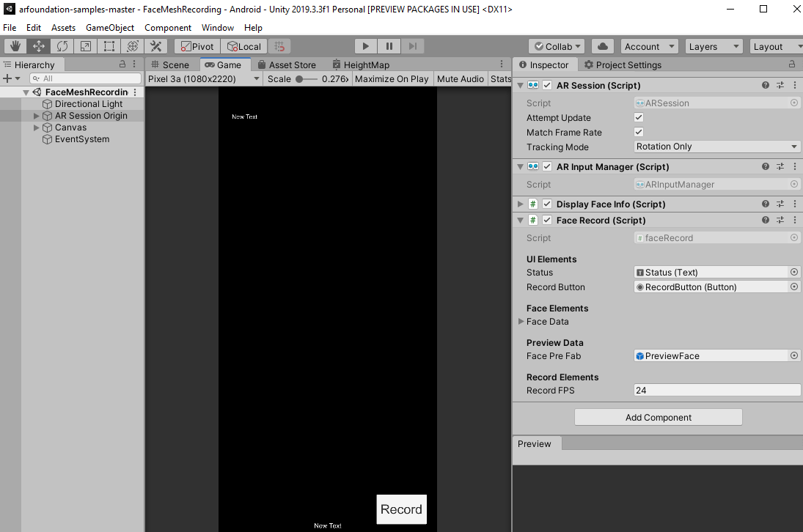Viewport: 803px width, 532px height.
Task: Toggle Pivot handle position mode
Action: coord(197,47)
